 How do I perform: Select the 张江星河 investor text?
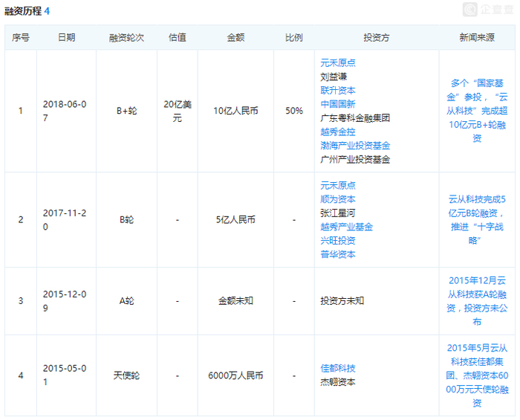click(337, 213)
